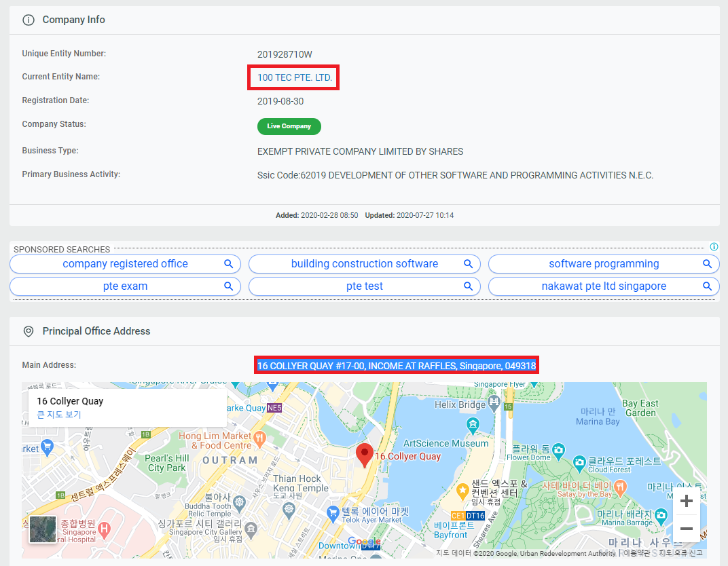Click the Bayfront CE1 DT16 station badge
Image resolution: width=728 pixels, height=566 pixels.
click(468, 515)
